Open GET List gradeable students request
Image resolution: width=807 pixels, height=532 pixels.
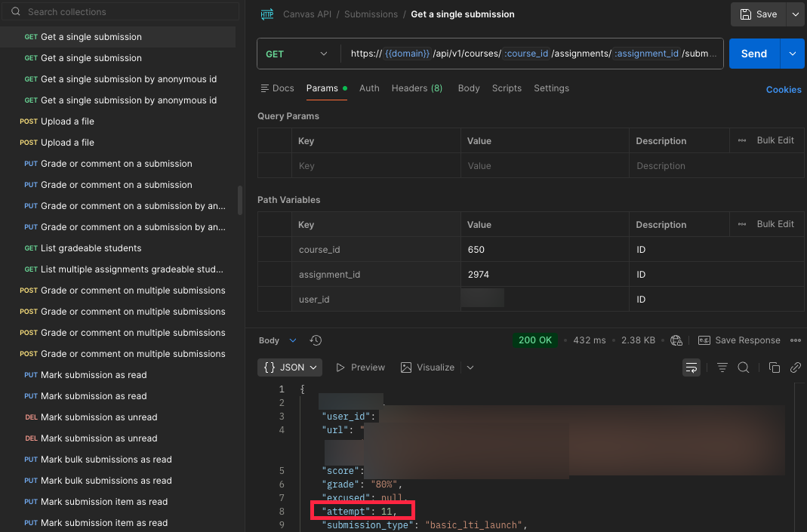[118, 248]
